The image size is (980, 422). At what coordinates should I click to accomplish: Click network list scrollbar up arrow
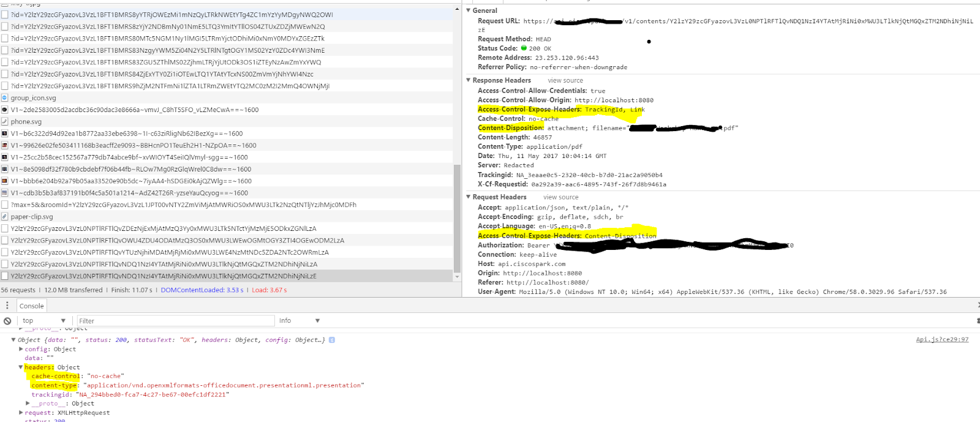[x=456, y=9]
